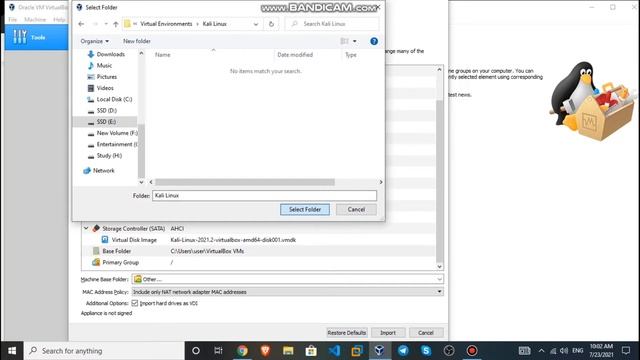Viewport: 640px width, 360px height.
Task: Open volume control in system tray
Action: click(564, 351)
